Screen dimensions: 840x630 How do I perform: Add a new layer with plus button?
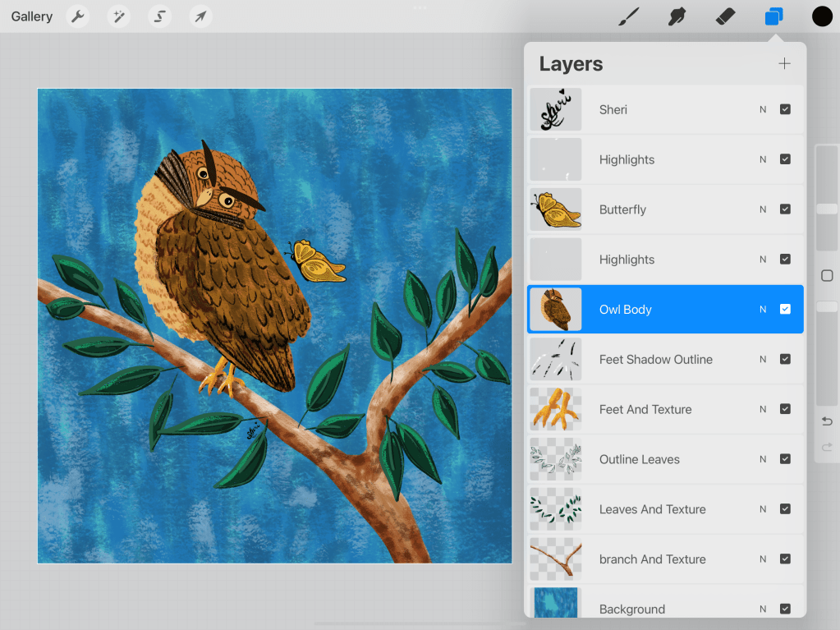coord(784,64)
